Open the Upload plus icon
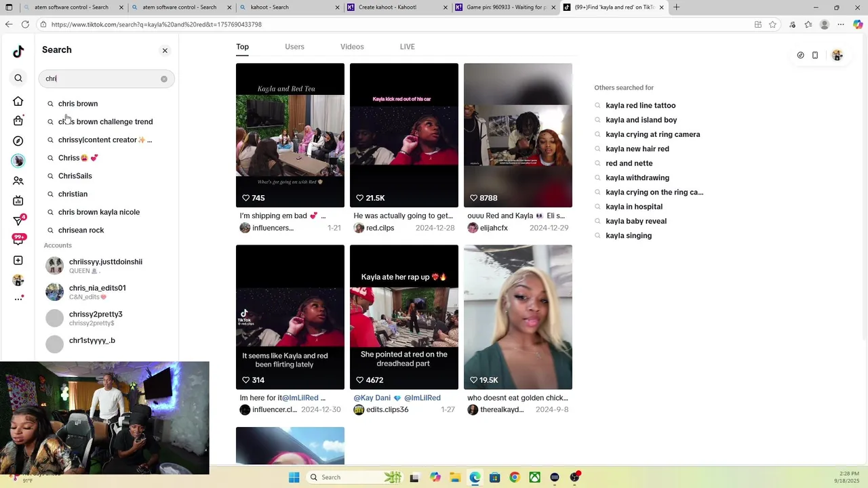The image size is (868, 488). (x=18, y=260)
